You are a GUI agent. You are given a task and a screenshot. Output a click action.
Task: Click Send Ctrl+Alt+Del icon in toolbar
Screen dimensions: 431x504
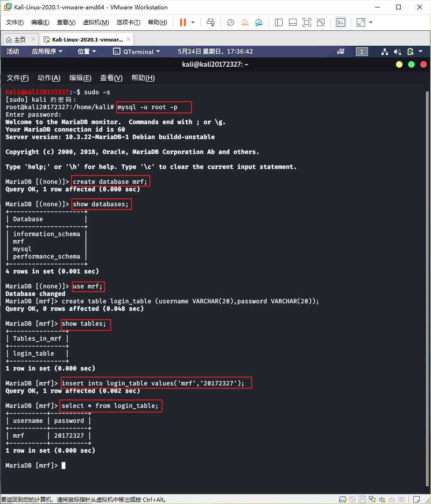pyautogui.click(x=211, y=22)
